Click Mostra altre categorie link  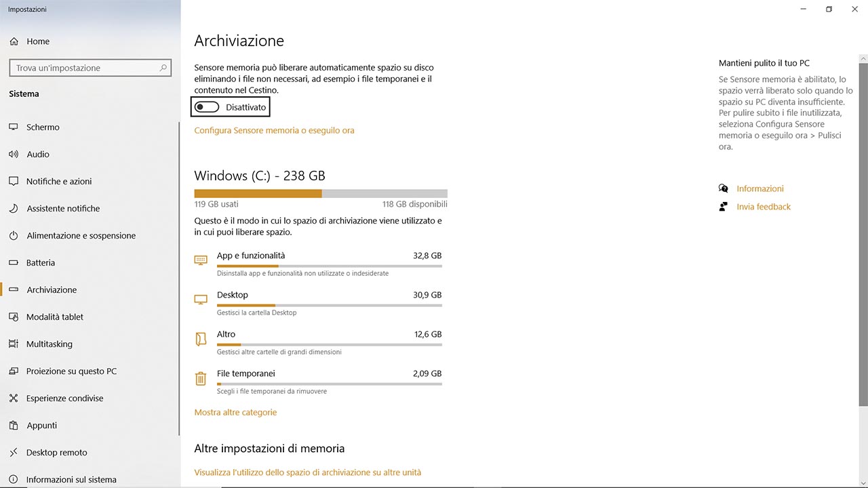coord(235,412)
